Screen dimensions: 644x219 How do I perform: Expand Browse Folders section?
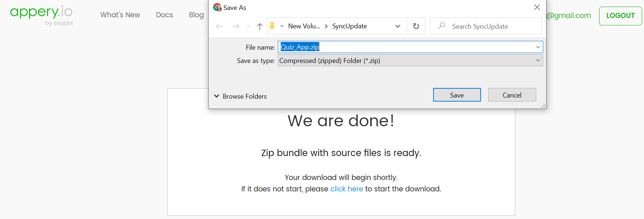(240, 96)
